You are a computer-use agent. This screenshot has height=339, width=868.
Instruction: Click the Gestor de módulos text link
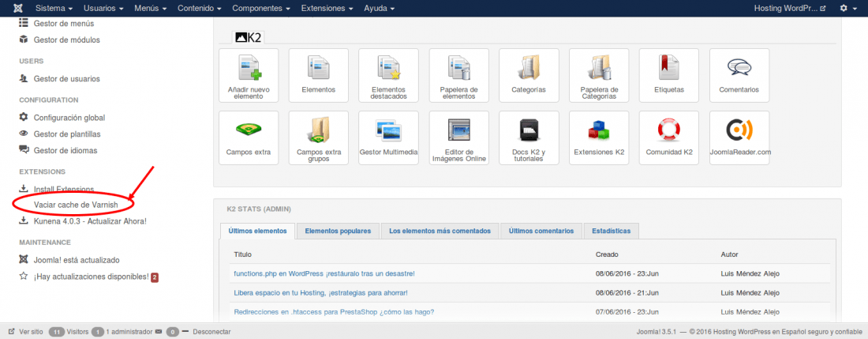point(67,40)
